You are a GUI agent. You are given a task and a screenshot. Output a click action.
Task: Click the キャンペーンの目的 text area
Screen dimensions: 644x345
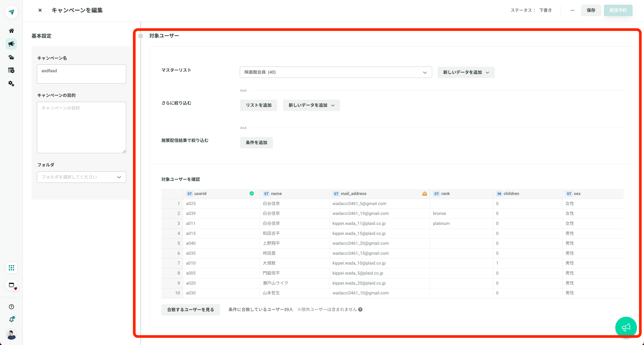tap(82, 127)
